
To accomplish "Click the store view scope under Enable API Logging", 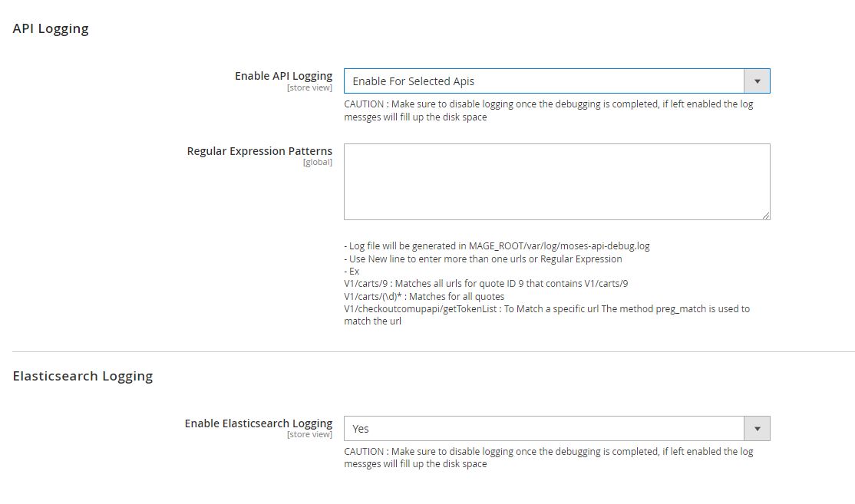I will click(x=309, y=88).
